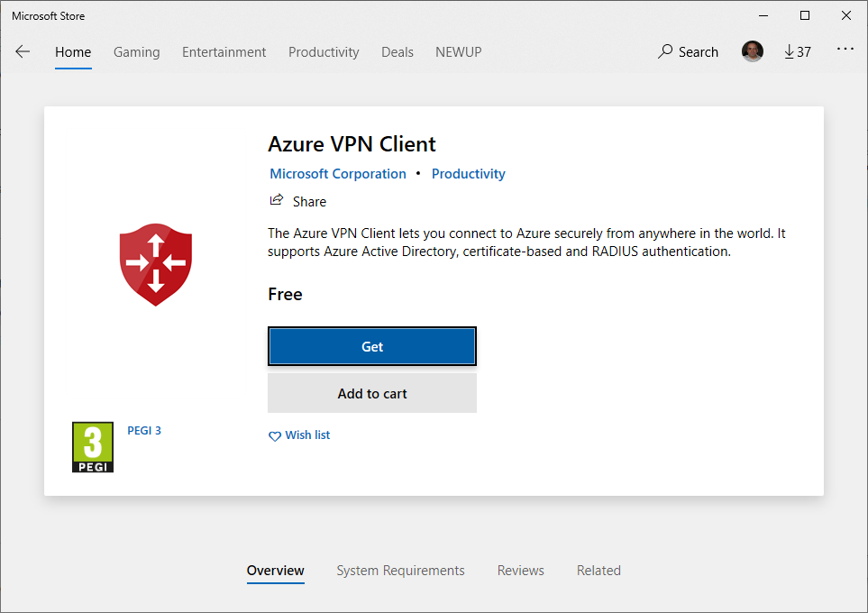Viewport: 868px width, 613px height.
Task: Open the Gaming tab
Action: pyautogui.click(x=137, y=52)
